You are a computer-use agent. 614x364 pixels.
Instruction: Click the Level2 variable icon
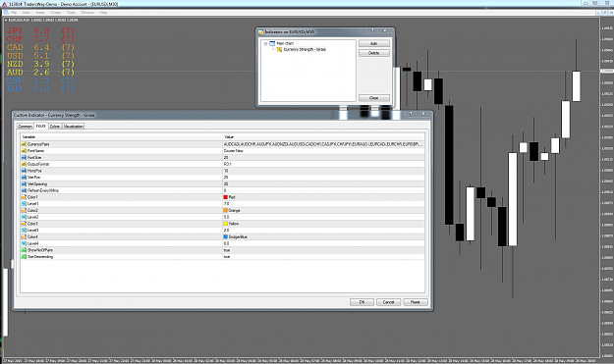[24, 217]
